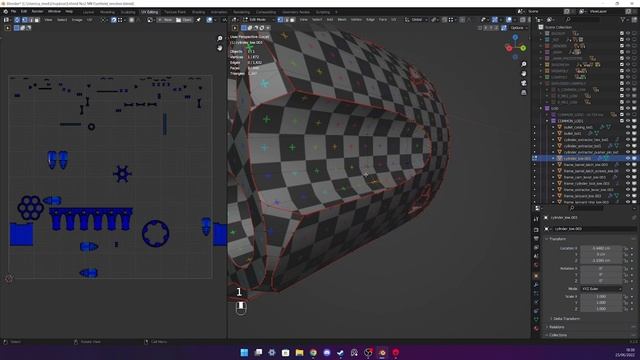Open 3D viewport Mesh menu

(x=342, y=20)
